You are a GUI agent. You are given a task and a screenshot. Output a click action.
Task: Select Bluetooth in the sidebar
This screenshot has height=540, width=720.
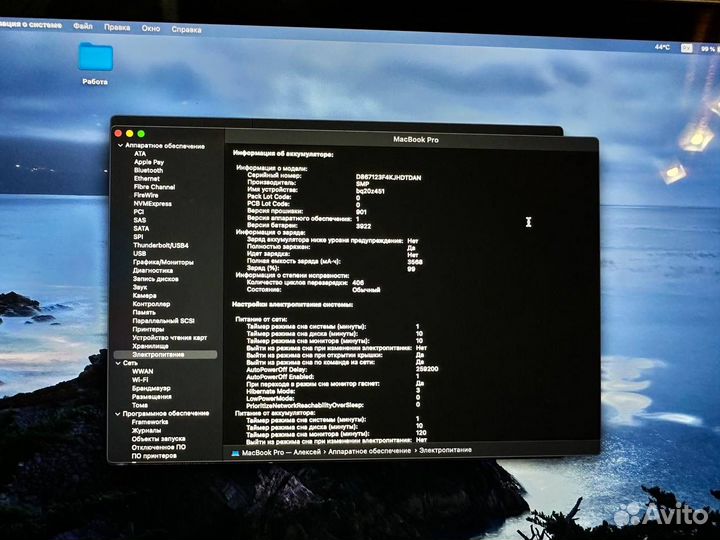[x=148, y=170]
